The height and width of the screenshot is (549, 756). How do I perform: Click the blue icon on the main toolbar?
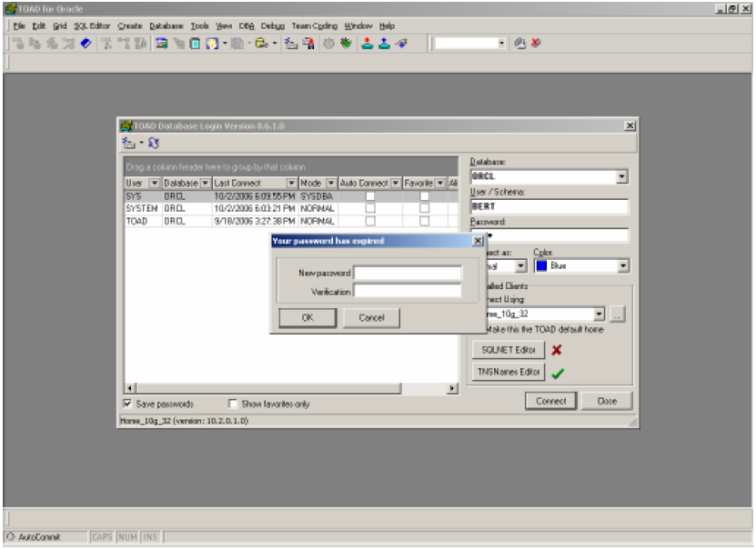pos(86,44)
